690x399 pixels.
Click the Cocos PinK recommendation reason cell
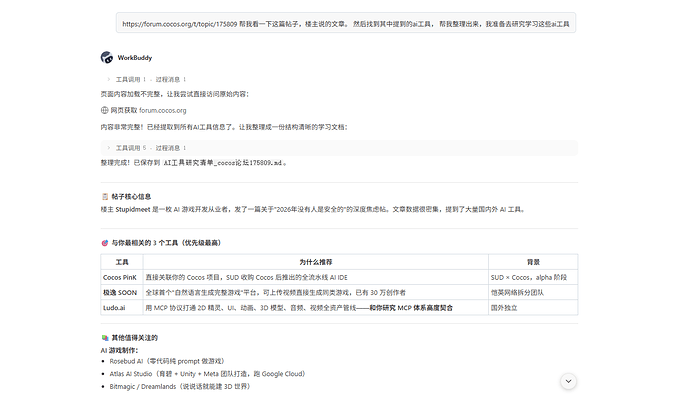tap(316, 278)
